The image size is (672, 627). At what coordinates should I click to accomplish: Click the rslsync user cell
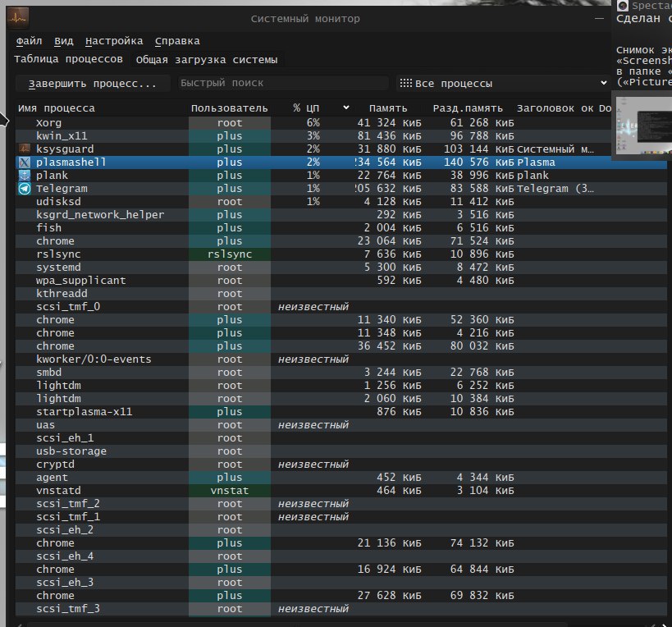[229, 254]
